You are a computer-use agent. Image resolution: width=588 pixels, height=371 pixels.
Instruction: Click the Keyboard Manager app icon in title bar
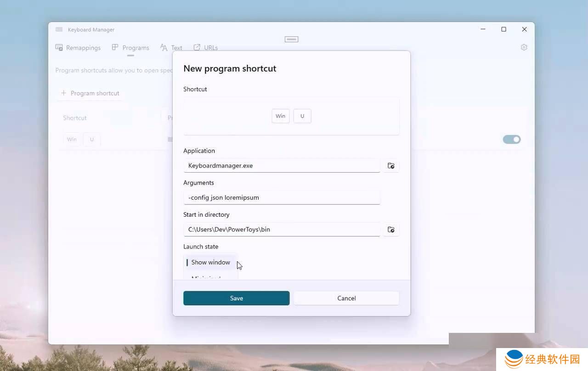coord(59,29)
